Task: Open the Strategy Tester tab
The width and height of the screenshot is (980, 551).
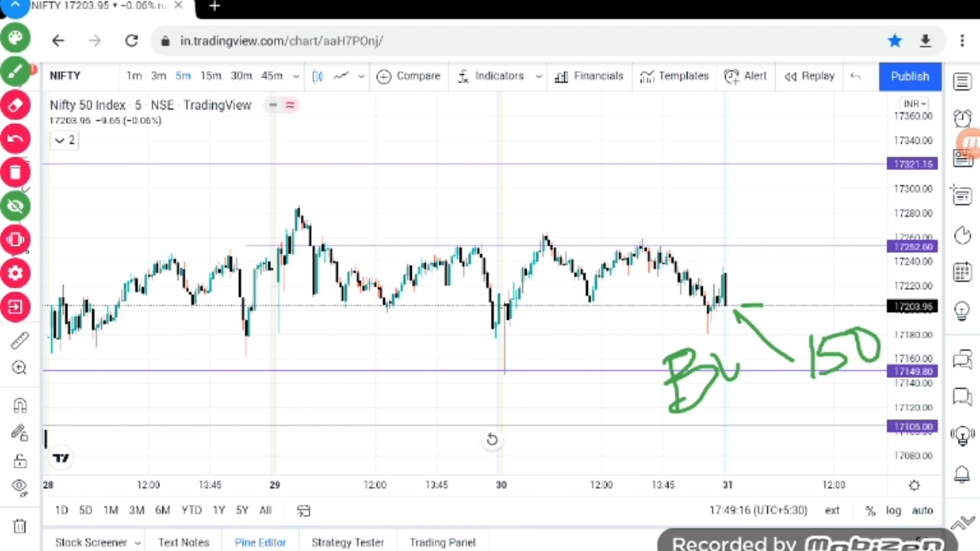Action: (x=348, y=542)
